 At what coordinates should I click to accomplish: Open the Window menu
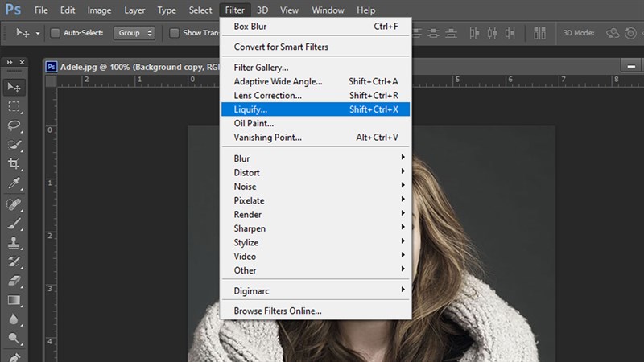pos(328,10)
